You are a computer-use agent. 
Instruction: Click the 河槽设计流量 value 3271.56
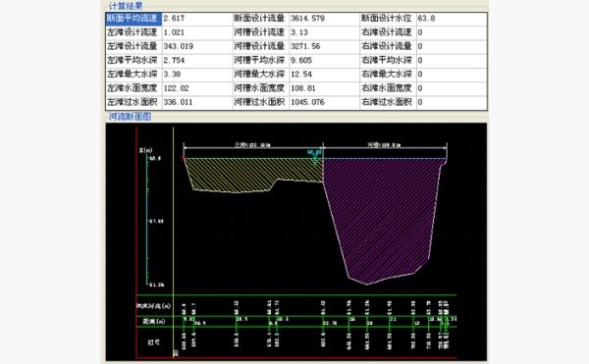(305, 46)
